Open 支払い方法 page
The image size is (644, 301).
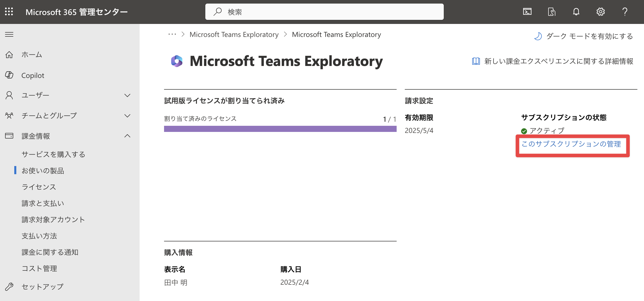39,236
